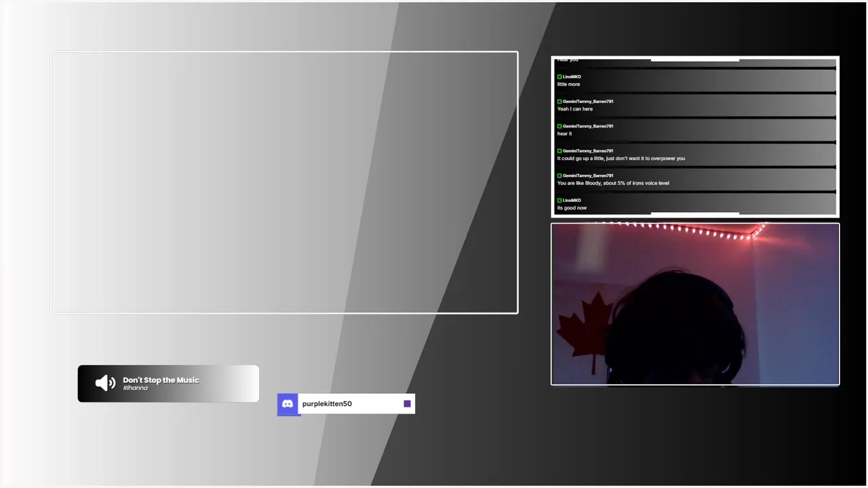Click the green badge above "You are like Bloody"
Viewport: 868px width, 488px height.
point(559,176)
